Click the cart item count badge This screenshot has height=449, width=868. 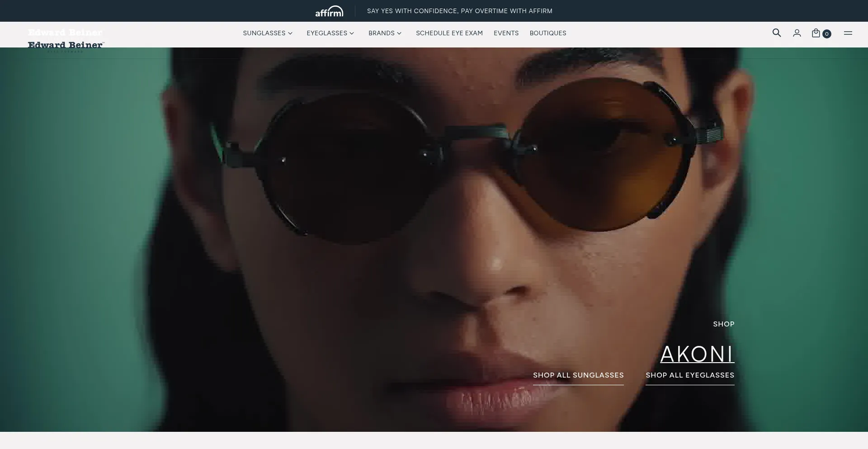click(827, 34)
